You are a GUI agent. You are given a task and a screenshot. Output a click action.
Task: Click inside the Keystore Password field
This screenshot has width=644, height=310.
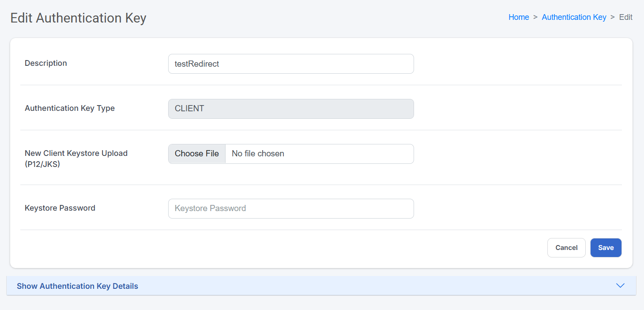[290, 208]
